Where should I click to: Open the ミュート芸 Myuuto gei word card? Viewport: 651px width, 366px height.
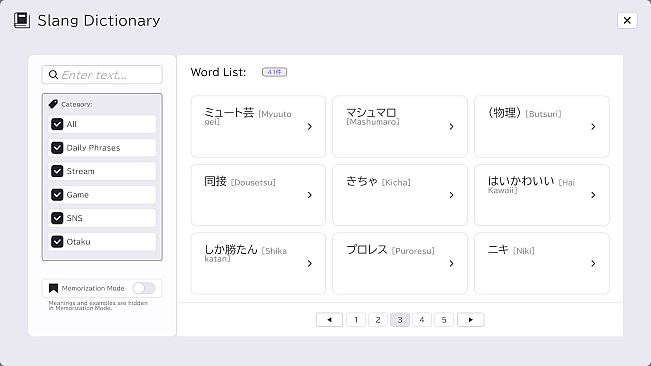point(258,127)
